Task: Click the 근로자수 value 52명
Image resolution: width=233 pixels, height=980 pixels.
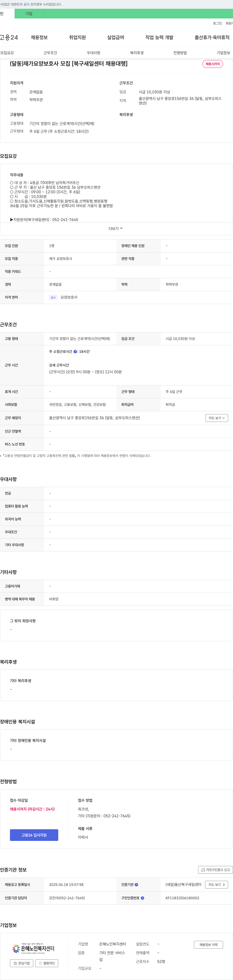Action: tap(161, 962)
